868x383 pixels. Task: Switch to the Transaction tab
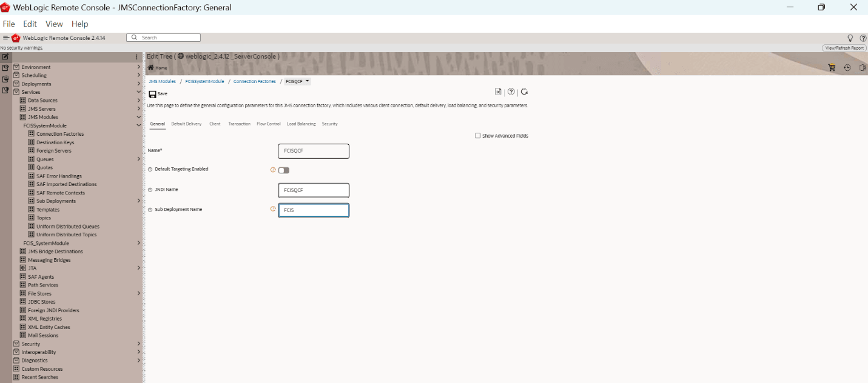pyautogui.click(x=239, y=124)
